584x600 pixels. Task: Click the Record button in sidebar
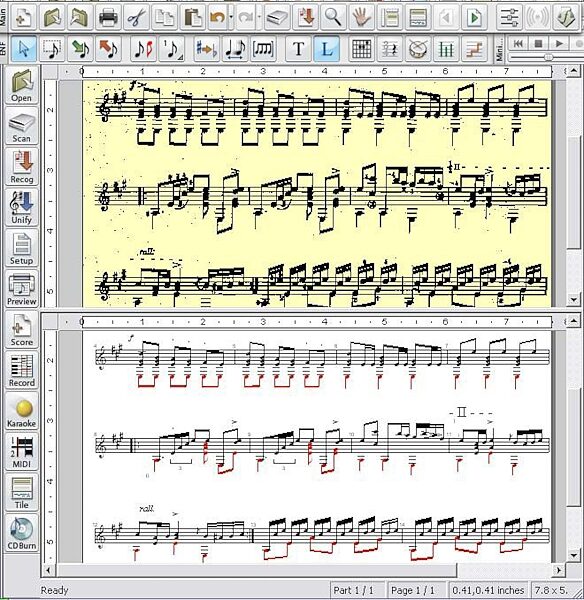pos(21,370)
